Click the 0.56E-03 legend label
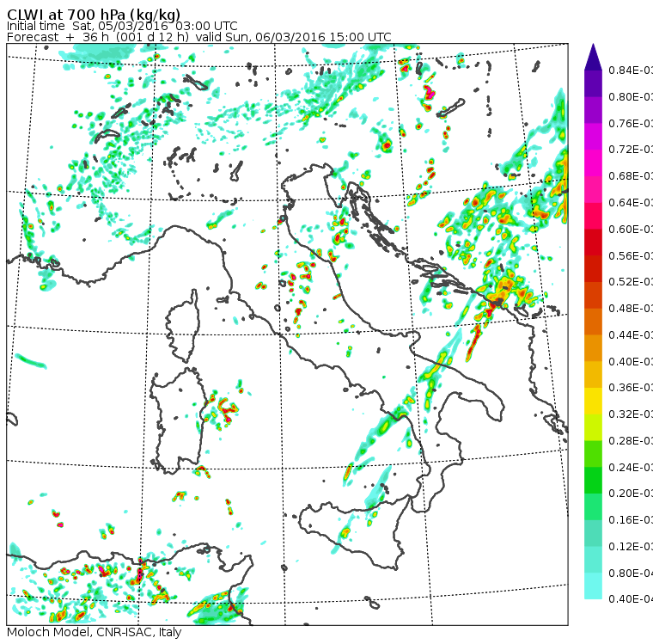The width and height of the screenshot is (653, 644). pyautogui.click(x=631, y=255)
